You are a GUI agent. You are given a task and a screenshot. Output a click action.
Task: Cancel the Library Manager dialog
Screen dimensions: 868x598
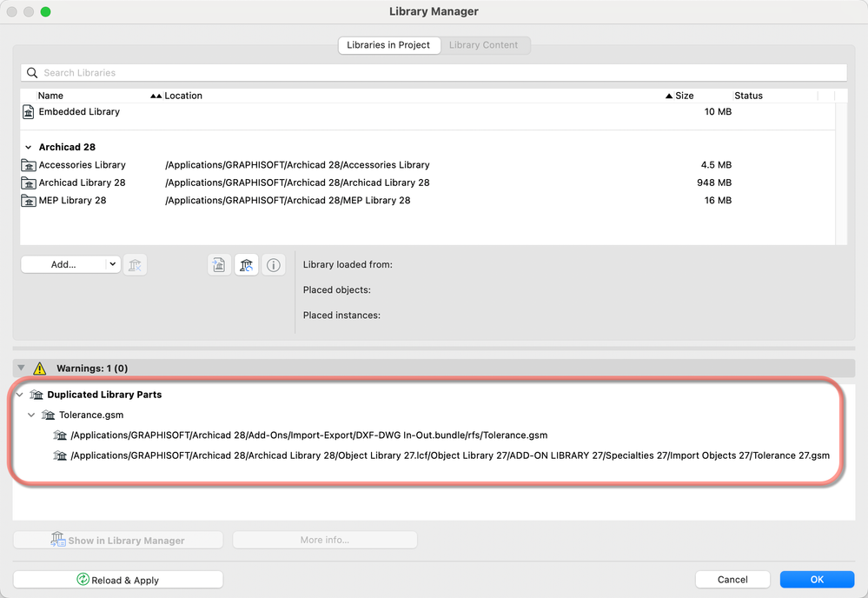(732, 580)
